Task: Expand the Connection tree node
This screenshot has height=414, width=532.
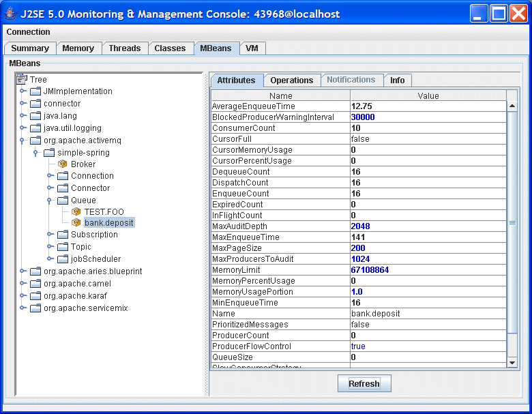Action: tap(50, 175)
